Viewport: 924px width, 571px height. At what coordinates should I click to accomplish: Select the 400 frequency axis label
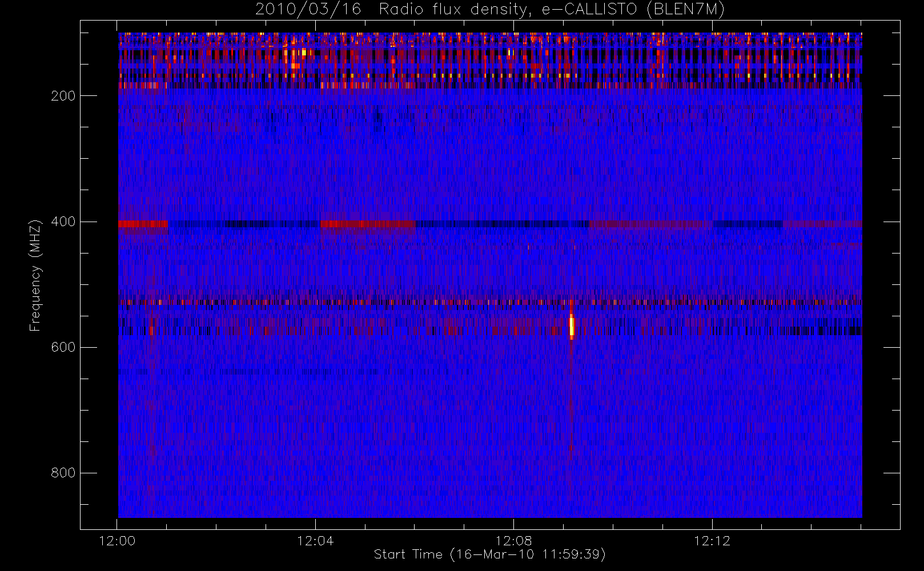pos(63,222)
